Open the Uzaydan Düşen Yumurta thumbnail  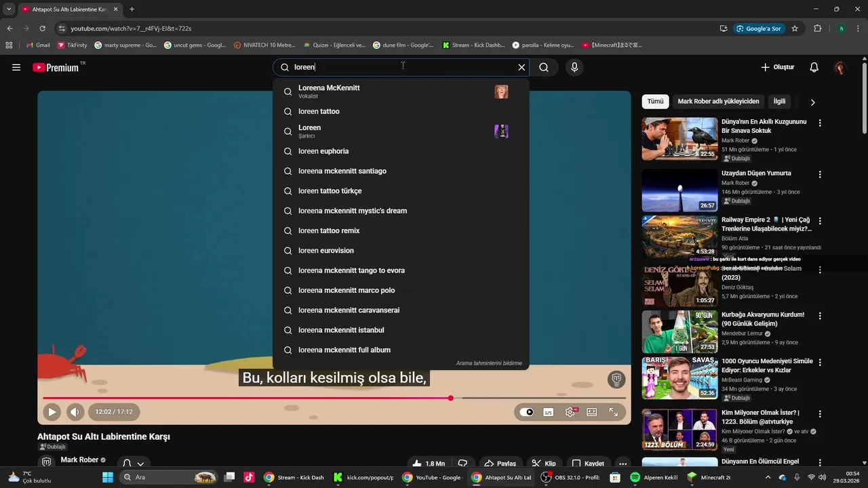679,190
